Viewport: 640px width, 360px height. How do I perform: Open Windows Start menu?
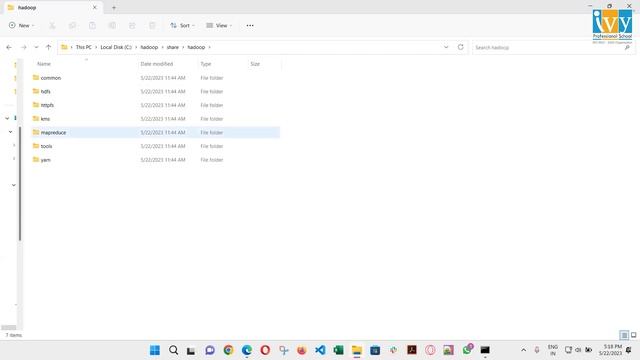point(155,350)
